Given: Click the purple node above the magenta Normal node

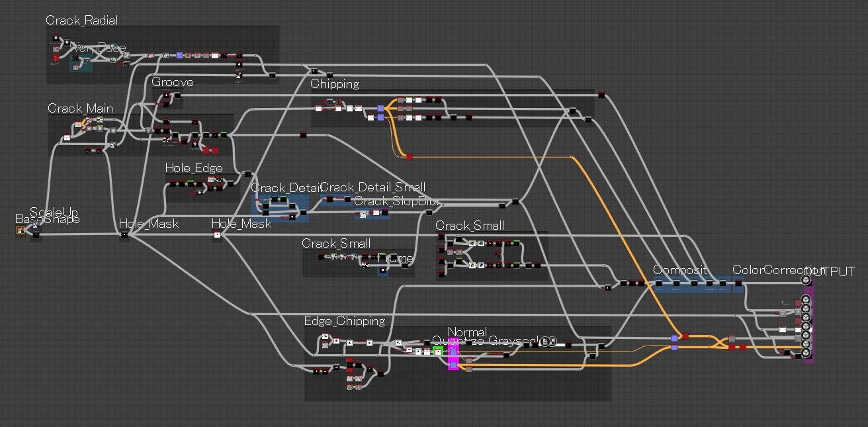Looking at the screenshot, I should click(x=453, y=351).
